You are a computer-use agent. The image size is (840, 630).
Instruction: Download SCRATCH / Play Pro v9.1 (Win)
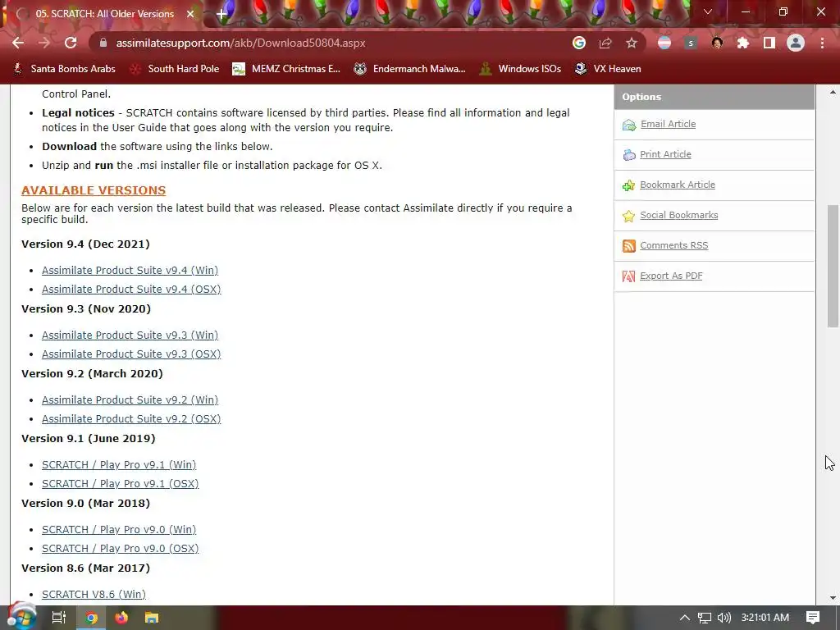[x=119, y=464]
